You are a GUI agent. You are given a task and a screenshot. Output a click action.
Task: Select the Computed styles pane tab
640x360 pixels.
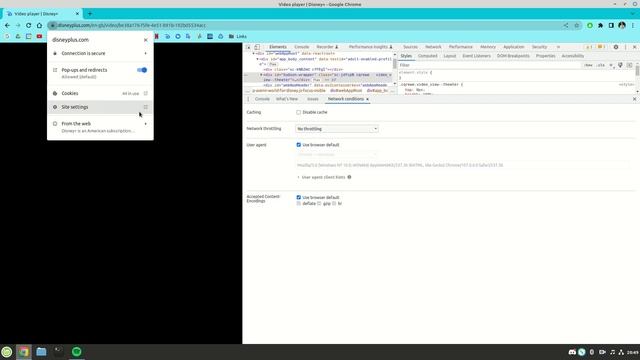click(x=427, y=56)
